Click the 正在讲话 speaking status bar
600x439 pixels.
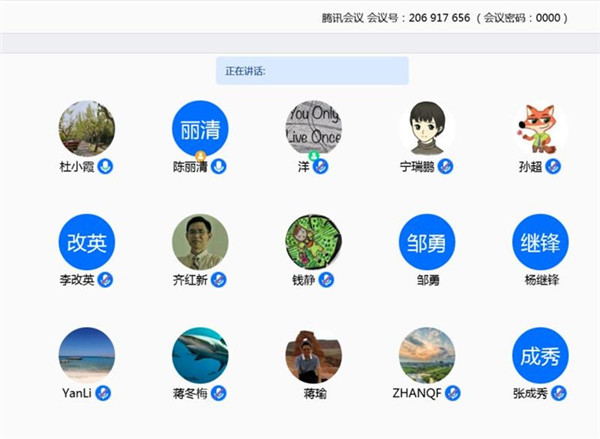tap(312, 71)
